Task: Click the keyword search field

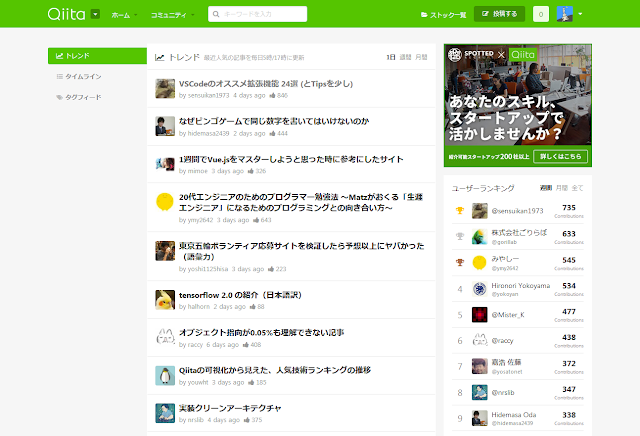Action: (x=258, y=14)
